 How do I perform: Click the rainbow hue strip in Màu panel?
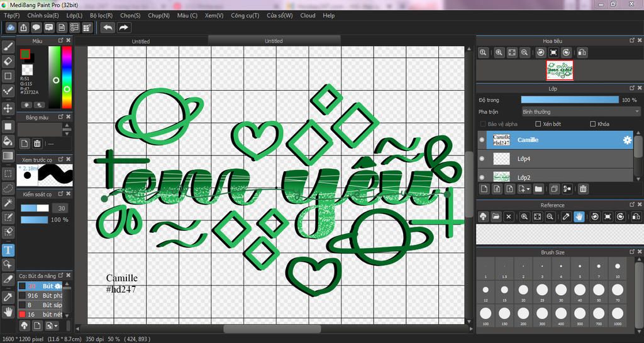67,77
